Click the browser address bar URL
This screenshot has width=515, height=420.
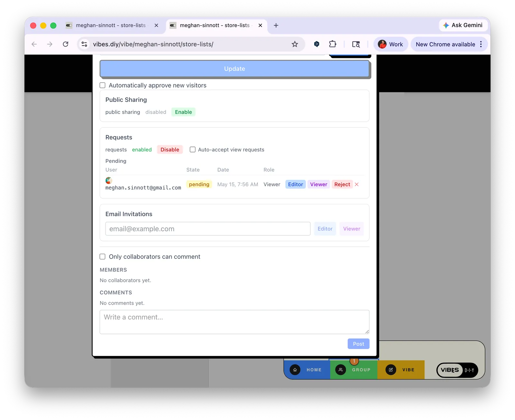153,44
